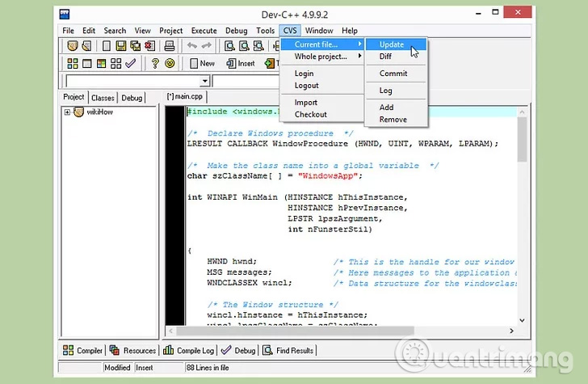Image resolution: width=588 pixels, height=384 pixels.
Task: Open the Find Results bottom tab
Action: (x=288, y=351)
